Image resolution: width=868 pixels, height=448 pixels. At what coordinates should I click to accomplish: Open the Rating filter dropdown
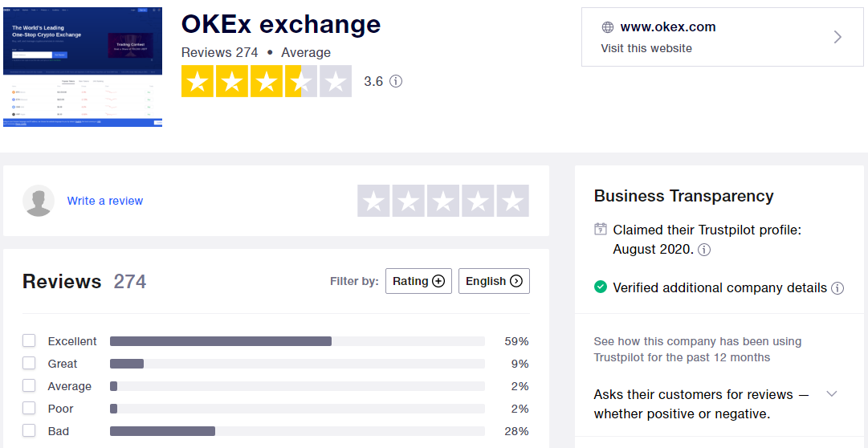pos(418,281)
